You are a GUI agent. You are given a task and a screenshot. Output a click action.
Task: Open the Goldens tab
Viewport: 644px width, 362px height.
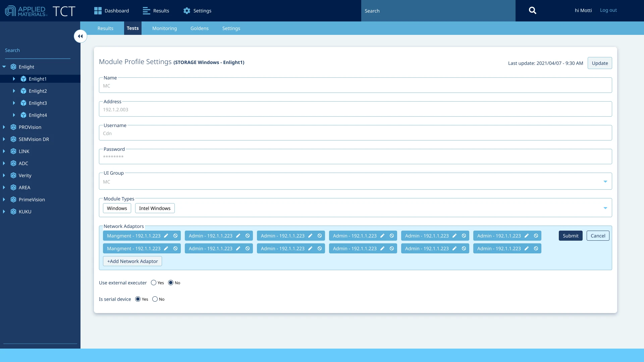[x=199, y=28]
